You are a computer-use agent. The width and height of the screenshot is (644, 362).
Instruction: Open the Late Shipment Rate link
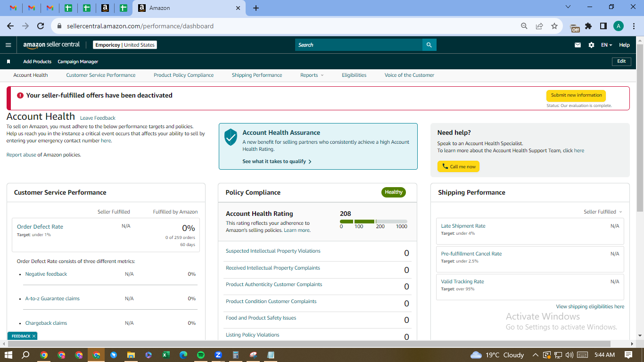(463, 226)
